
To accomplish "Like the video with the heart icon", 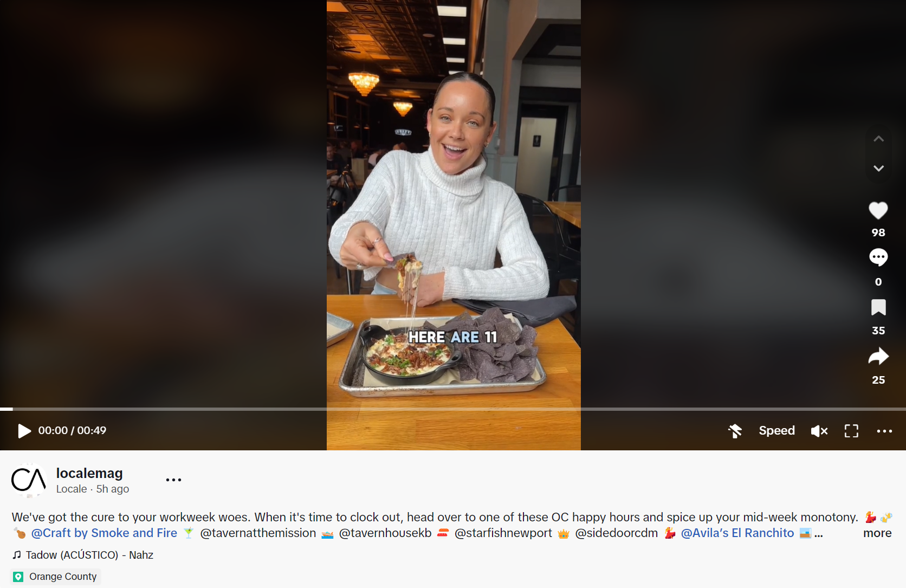I will click(x=878, y=210).
